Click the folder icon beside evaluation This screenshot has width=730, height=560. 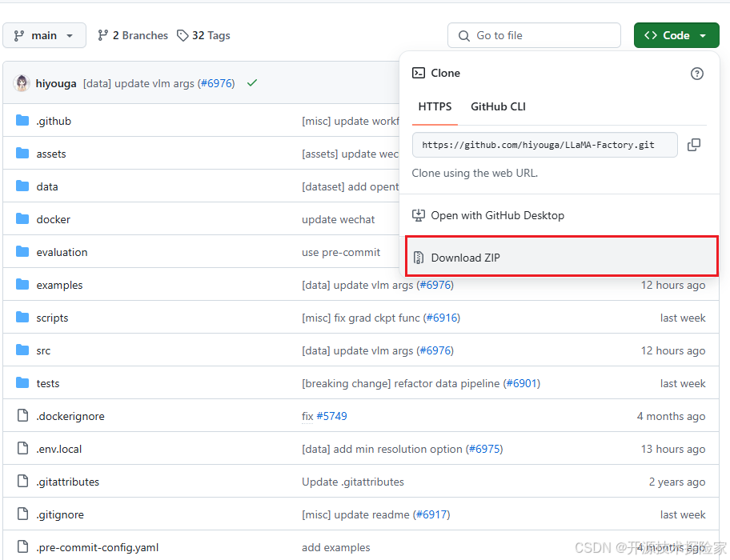22,252
